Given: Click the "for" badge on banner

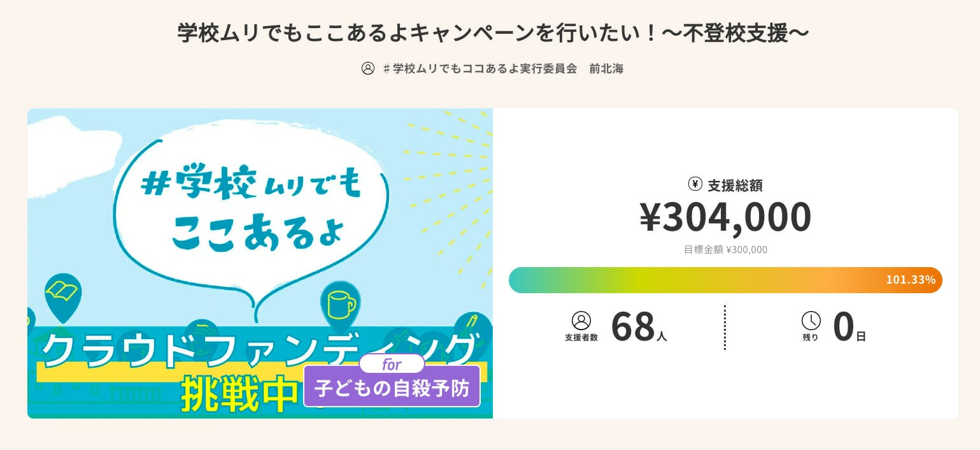Looking at the screenshot, I should click(x=392, y=365).
